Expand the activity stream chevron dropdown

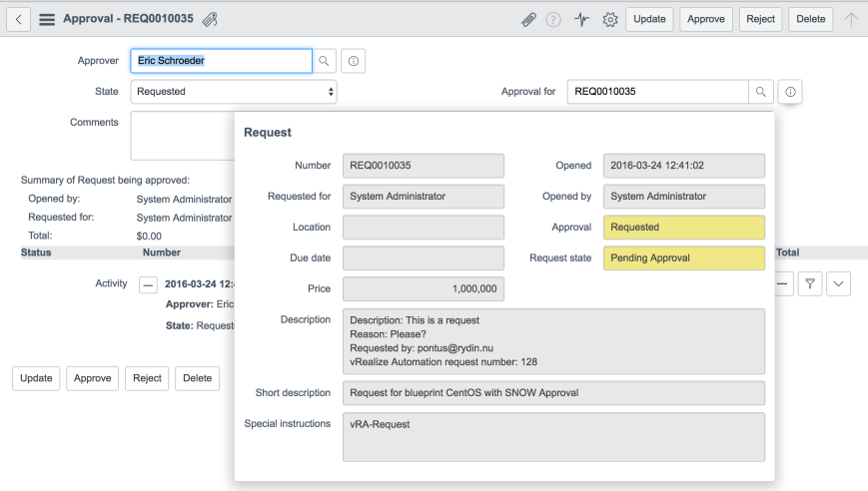click(x=839, y=284)
